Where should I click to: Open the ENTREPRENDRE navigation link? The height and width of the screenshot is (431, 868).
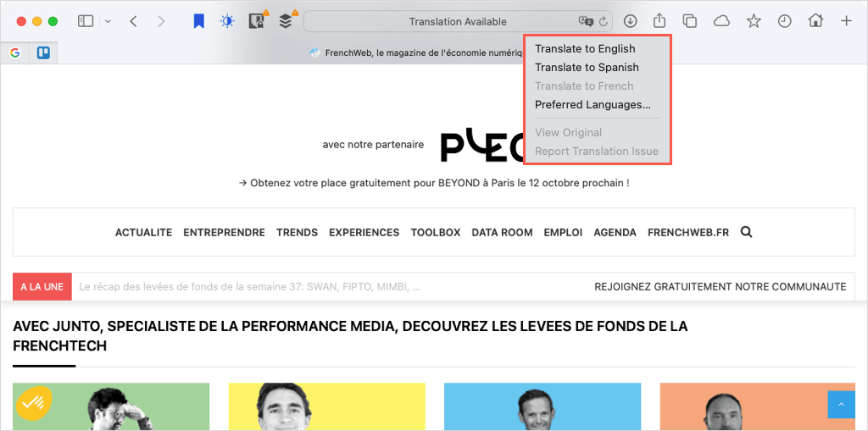pyautogui.click(x=224, y=232)
